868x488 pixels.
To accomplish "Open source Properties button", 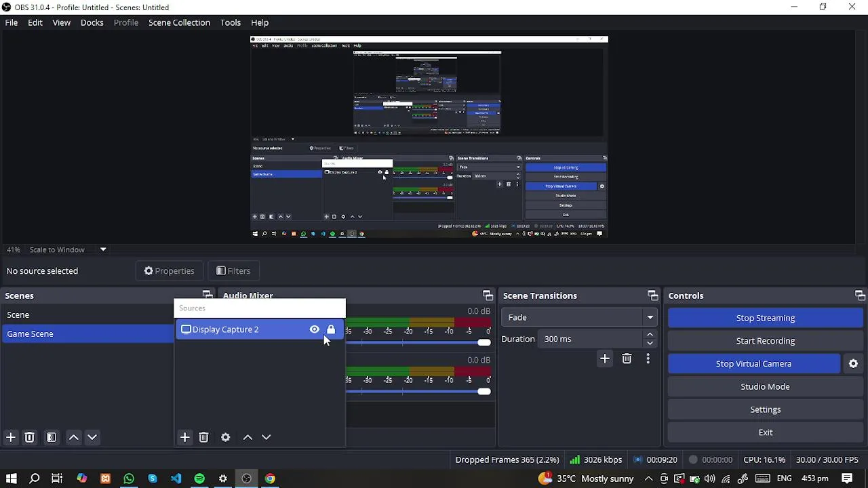I will pyautogui.click(x=170, y=271).
